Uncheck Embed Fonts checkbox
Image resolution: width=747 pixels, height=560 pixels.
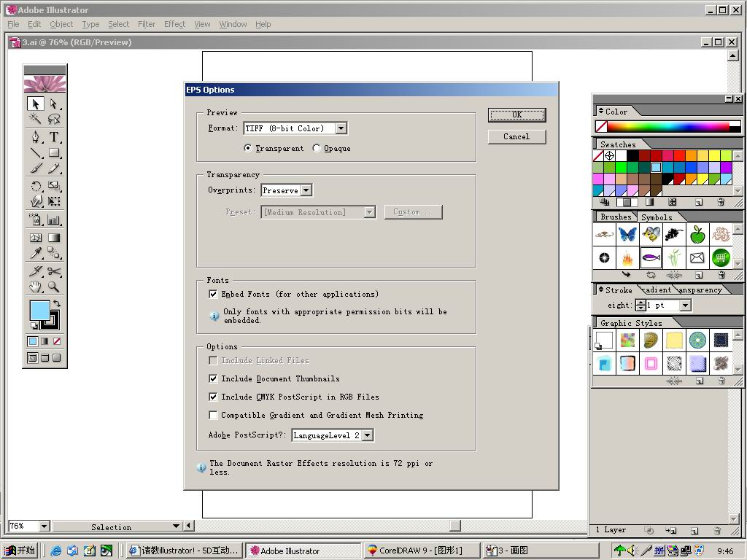(x=214, y=295)
